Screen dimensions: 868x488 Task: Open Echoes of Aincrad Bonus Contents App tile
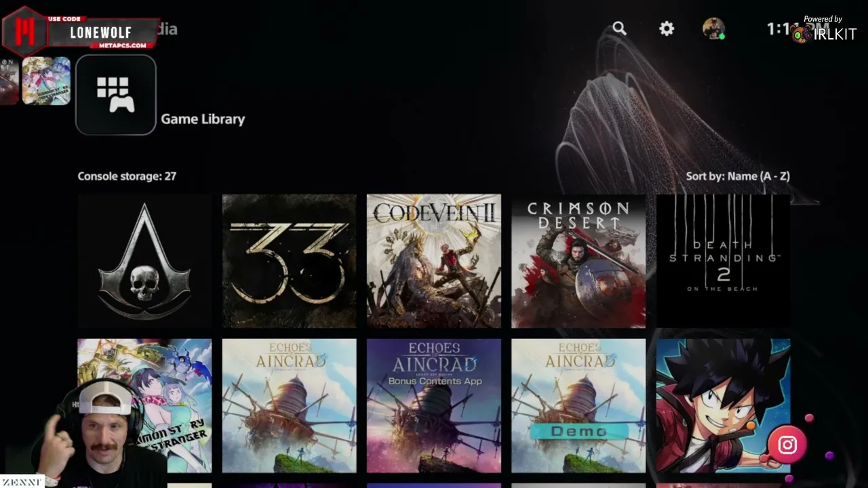(434, 405)
